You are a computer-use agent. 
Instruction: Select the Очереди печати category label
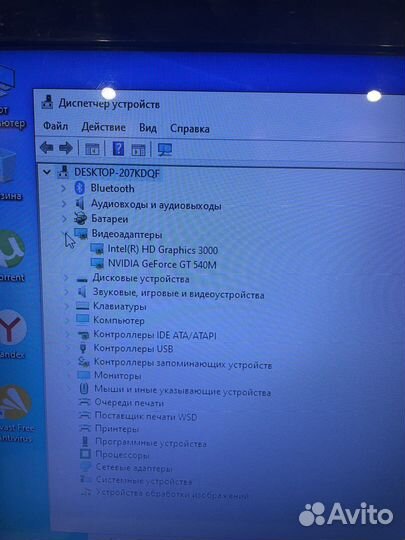[x=129, y=403]
